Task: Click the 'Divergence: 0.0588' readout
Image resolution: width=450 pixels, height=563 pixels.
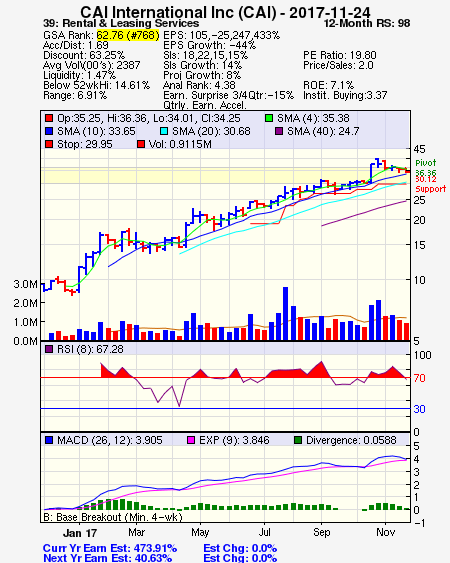Action: point(351,440)
